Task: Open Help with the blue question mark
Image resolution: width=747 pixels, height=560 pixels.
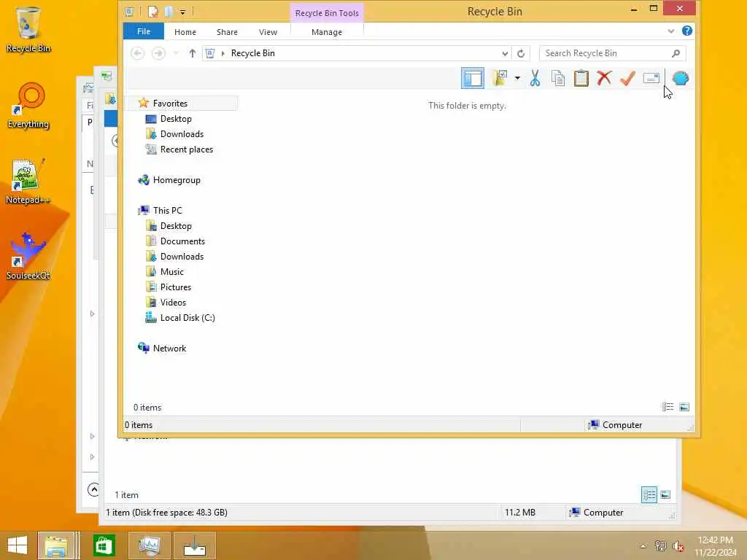Action: coord(687,31)
